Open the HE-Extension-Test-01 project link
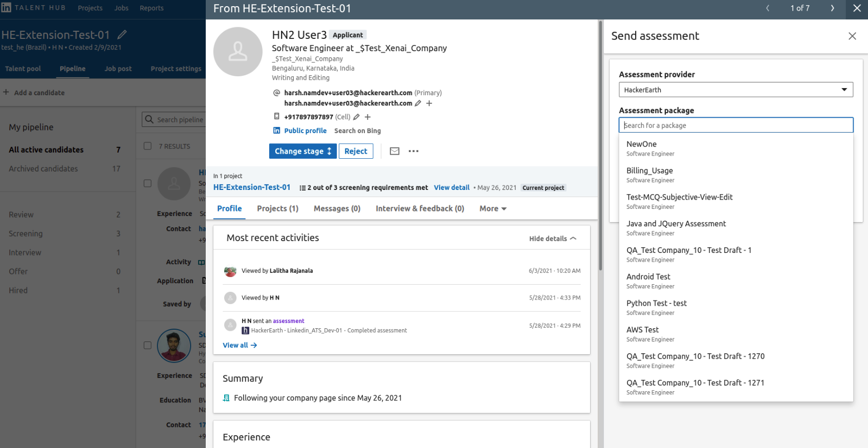 (x=252, y=187)
